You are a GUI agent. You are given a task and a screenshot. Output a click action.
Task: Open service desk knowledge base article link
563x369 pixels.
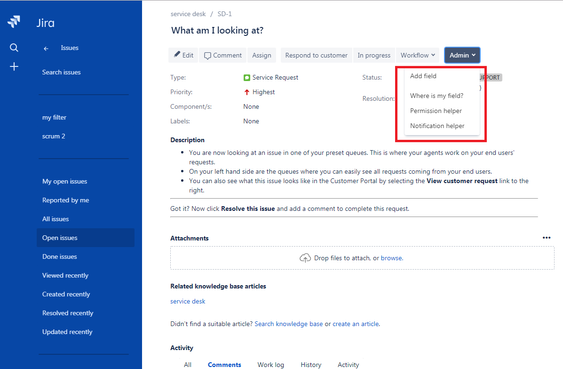click(188, 301)
